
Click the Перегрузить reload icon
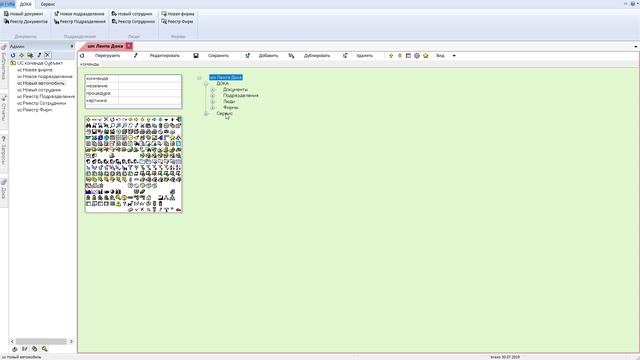pos(82,56)
